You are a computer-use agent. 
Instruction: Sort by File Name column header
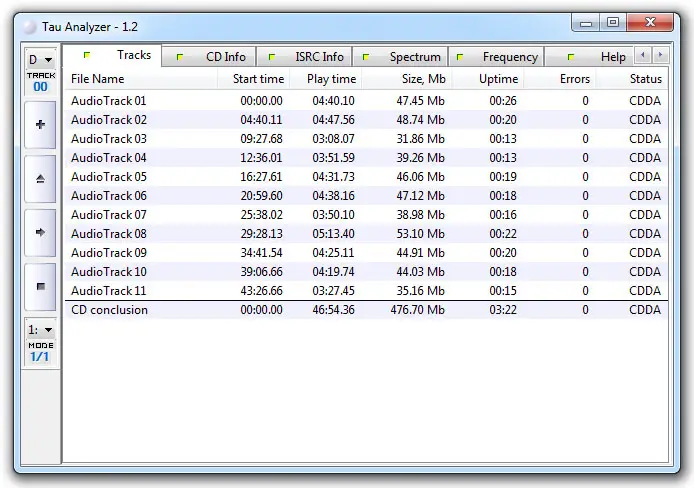141,79
